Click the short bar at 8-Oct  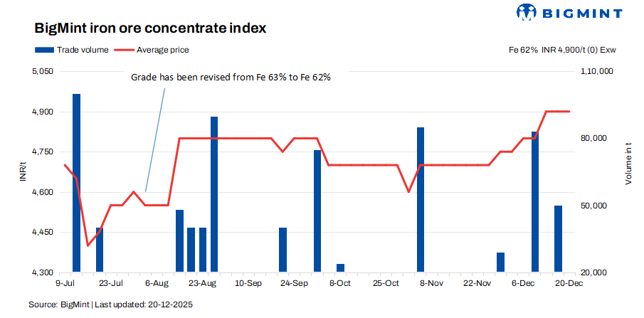click(x=340, y=267)
